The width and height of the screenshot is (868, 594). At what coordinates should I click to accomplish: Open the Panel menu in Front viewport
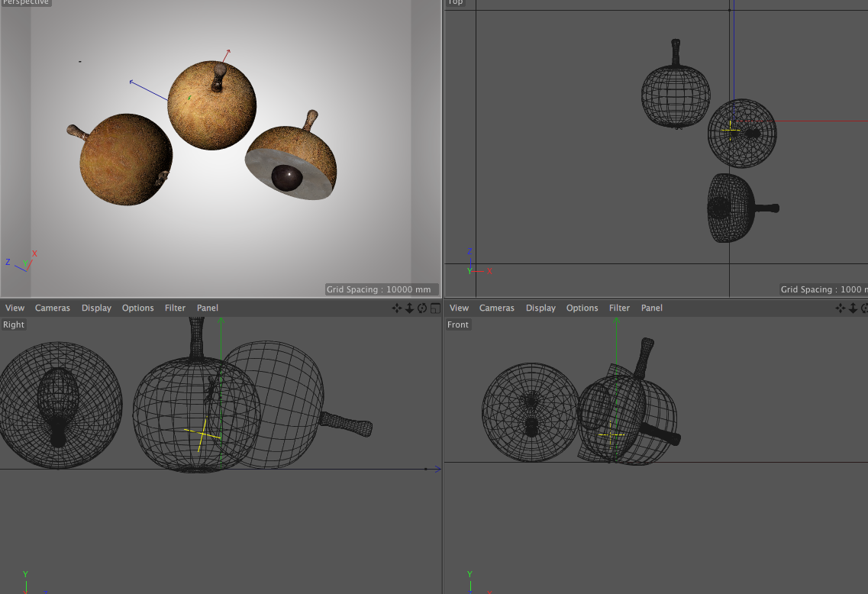tap(651, 308)
